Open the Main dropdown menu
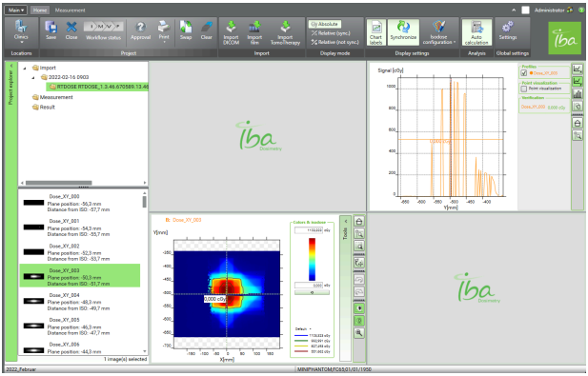This screenshot has height=376, width=588. point(16,10)
